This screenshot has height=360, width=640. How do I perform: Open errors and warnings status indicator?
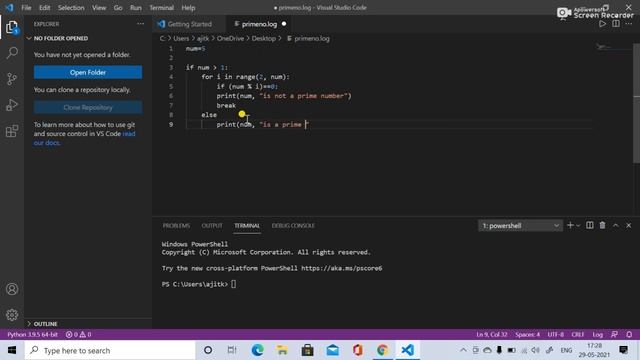click(x=78, y=334)
